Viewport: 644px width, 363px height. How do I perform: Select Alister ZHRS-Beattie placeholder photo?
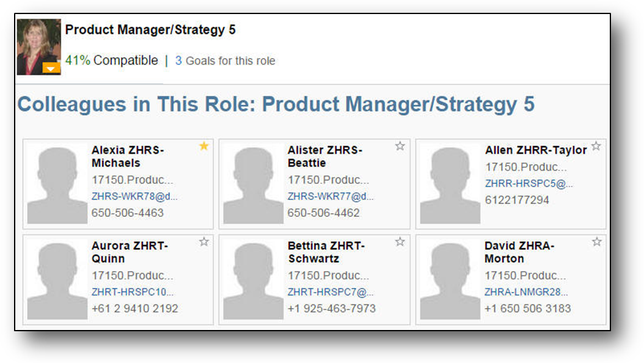254,184
